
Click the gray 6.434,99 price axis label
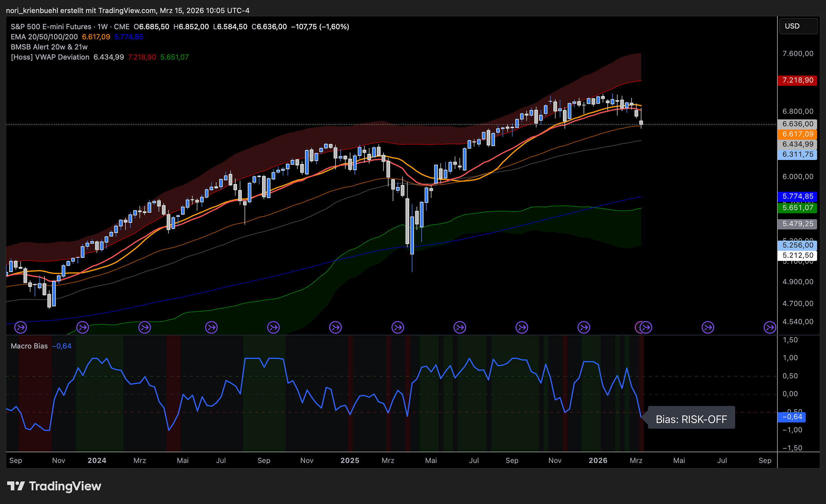point(797,144)
